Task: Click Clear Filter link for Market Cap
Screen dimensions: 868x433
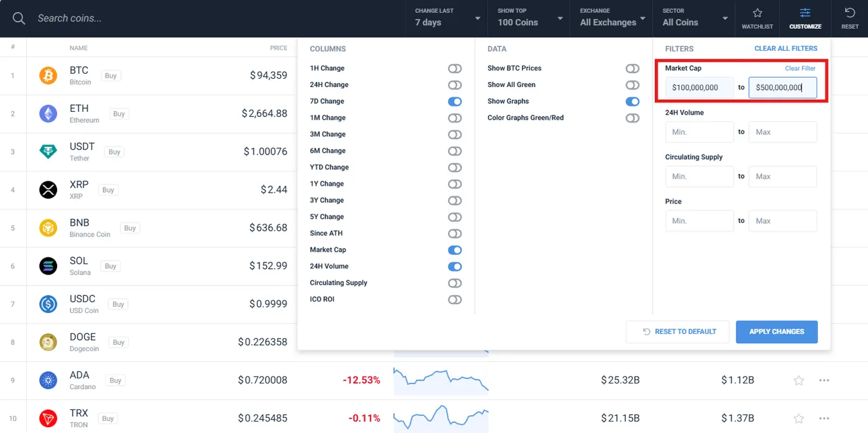Action: (800, 68)
